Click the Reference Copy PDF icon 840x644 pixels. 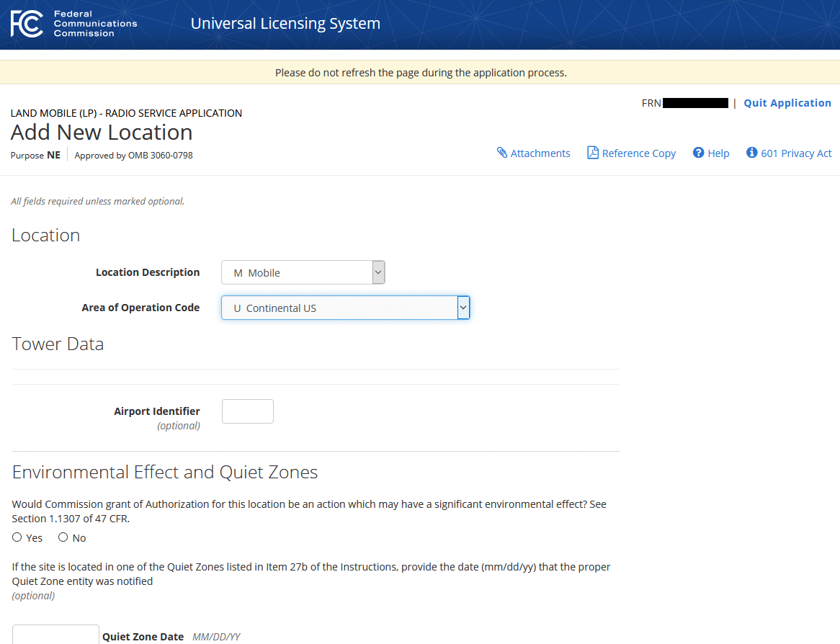coord(592,153)
